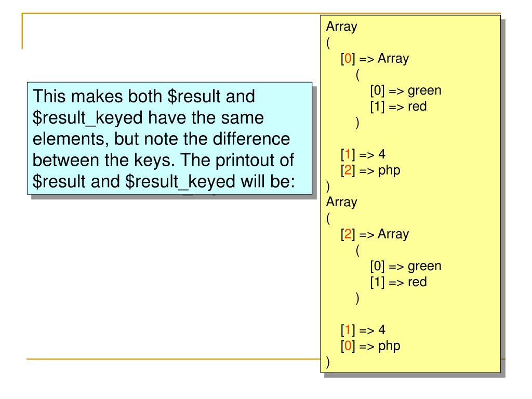Click the text 'elements, but note the difference'
532x399 pixels.
[x=162, y=139]
